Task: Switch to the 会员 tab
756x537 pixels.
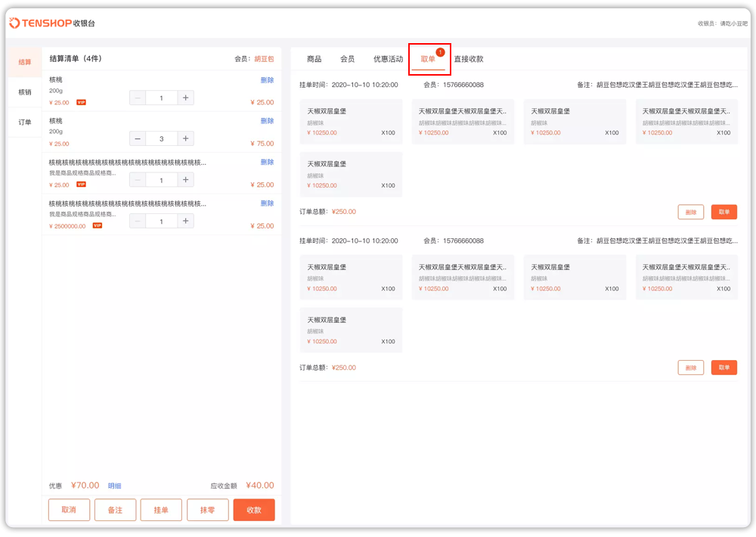Action: pos(347,59)
